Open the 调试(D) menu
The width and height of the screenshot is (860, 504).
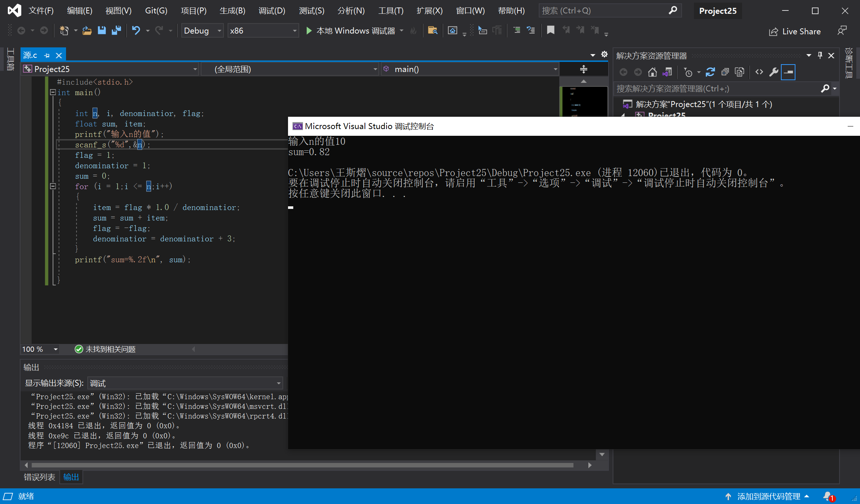pyautogui.click(x=272, y=10)
